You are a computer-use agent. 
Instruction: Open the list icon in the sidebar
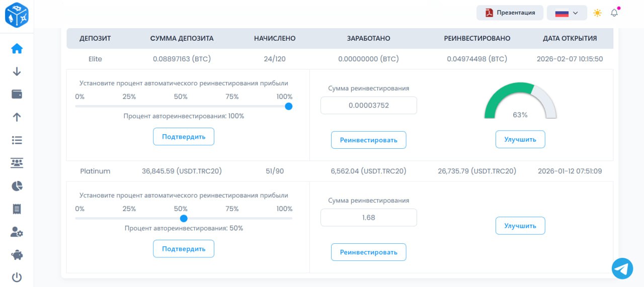17,140
